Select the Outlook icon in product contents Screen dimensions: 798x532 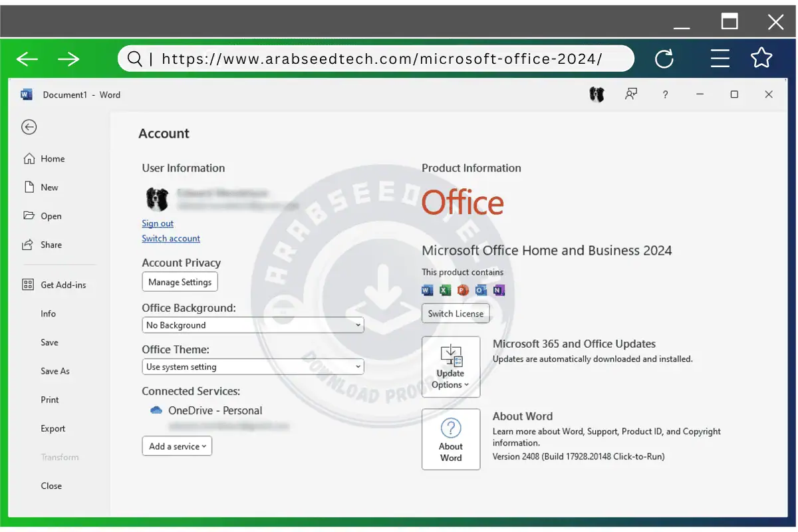coord(481,290)
